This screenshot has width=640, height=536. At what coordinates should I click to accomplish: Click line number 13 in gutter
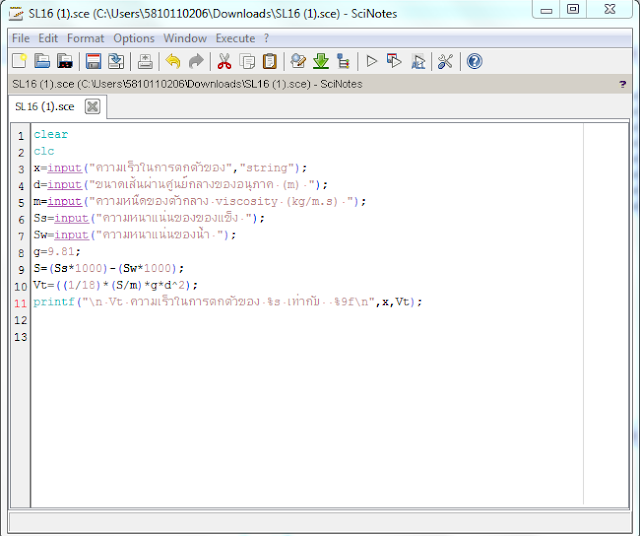[x=20, y=337]
